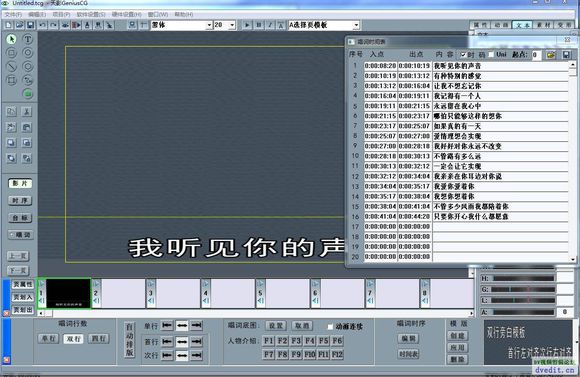Click single-line left-align arrow icon (单行)
This screenshot has width=580, height=377.
167,326
